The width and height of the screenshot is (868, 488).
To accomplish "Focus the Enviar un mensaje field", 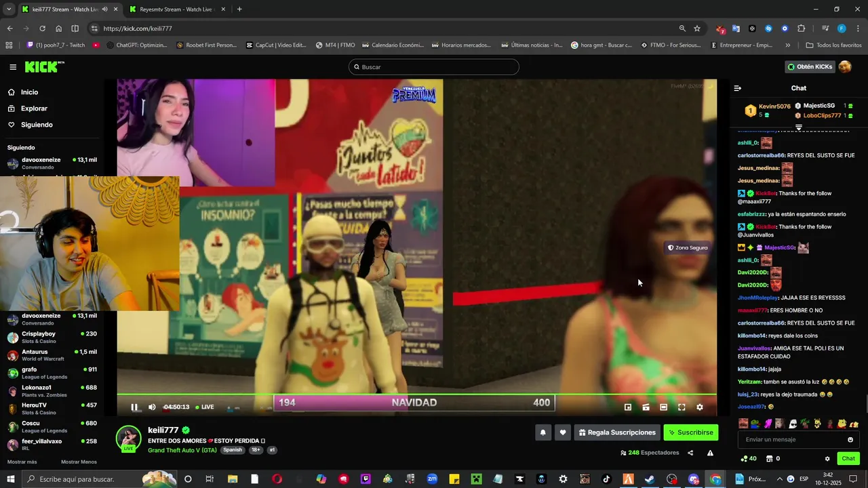I will click(791, 440).
